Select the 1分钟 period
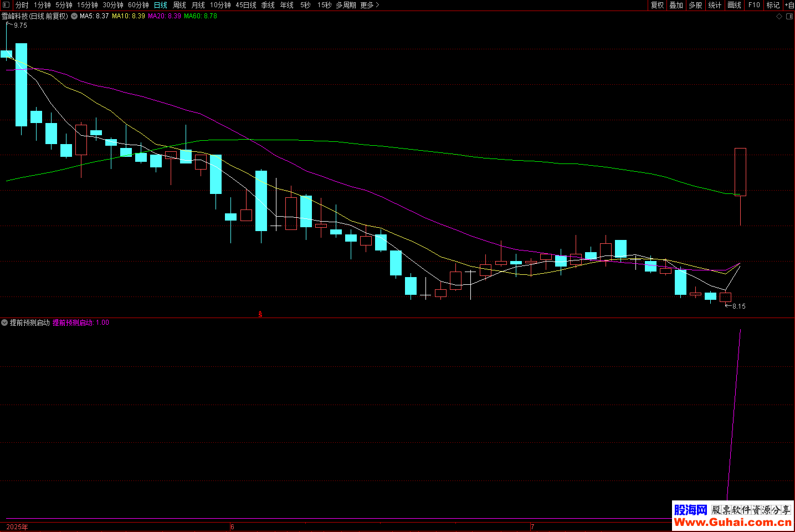The image size is (795, 532). click(42, 5)
